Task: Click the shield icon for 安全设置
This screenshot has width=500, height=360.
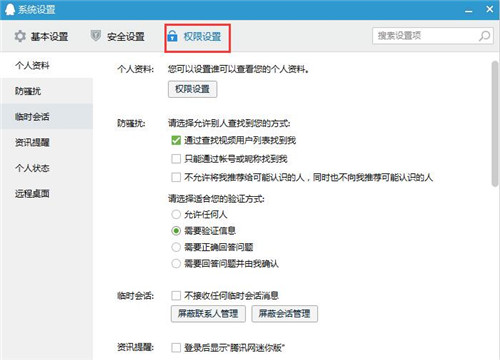Action: pos(96,36)
